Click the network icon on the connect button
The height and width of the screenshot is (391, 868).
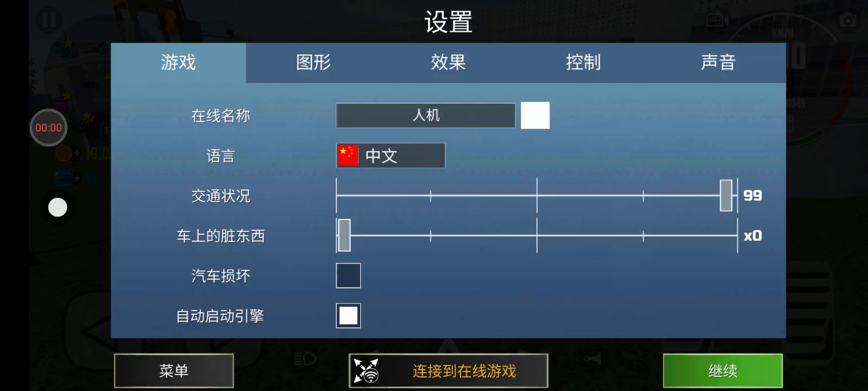point(366,371)
